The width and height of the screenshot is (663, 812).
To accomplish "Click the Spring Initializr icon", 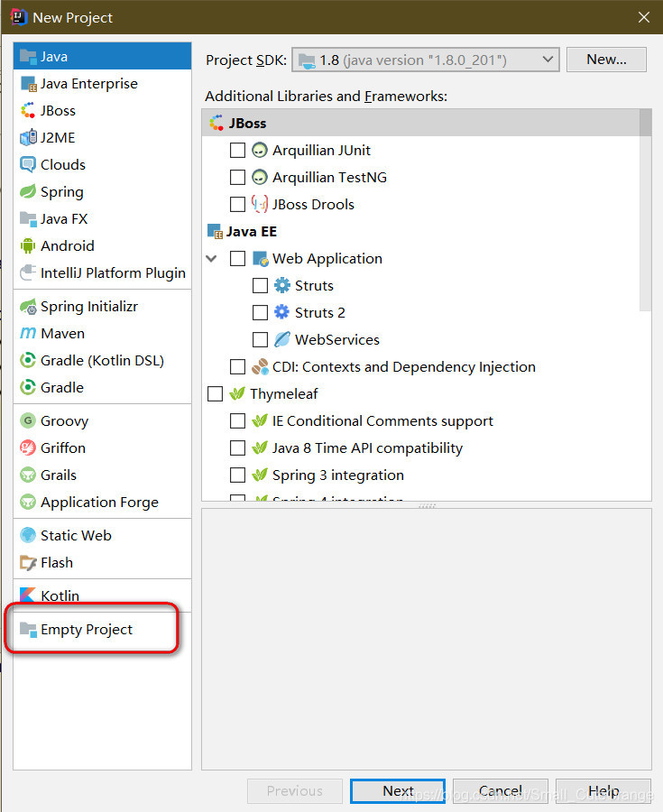I will tap(28, 307).
